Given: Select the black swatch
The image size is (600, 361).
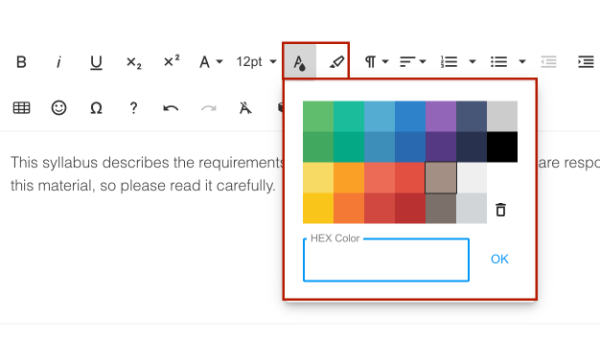Looking at the screenshot, I should [x=502, y=147].
